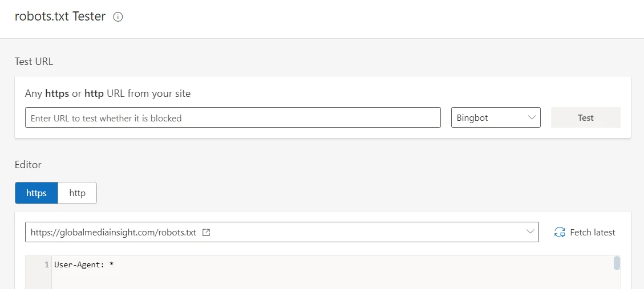The image size is (644, 289).
Task: Focus the Enter URL to test field
Action: (233, 117)
